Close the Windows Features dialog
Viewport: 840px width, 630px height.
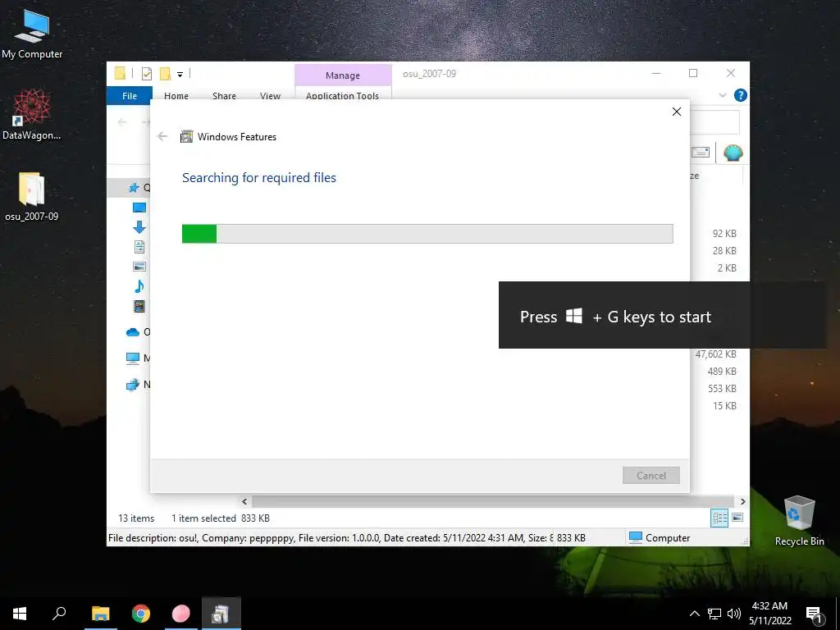(x=677, y=112)
